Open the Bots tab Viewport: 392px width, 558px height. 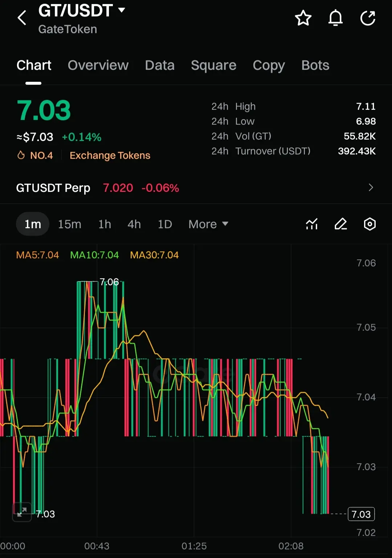coord(315,65)
